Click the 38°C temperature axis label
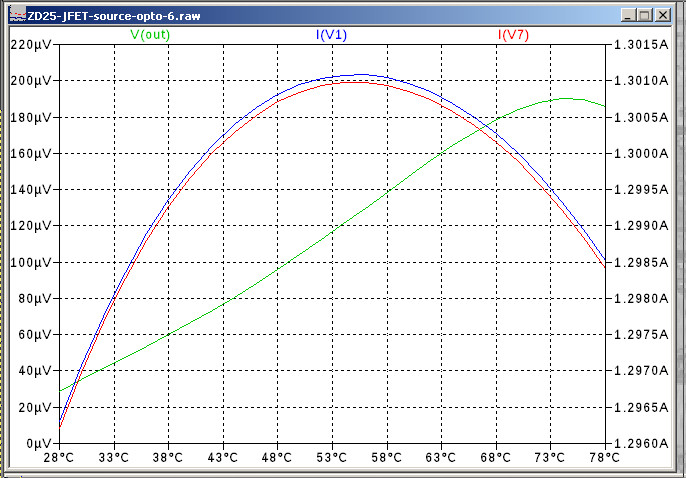Viewport: 686px width, 478px height. pos(168,457)
